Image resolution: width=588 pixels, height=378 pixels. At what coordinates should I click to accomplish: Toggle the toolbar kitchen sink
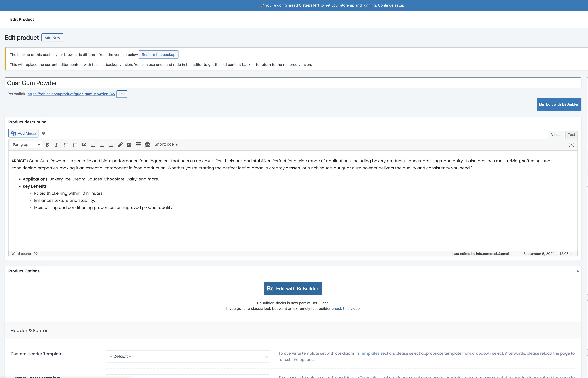point(138,145)
